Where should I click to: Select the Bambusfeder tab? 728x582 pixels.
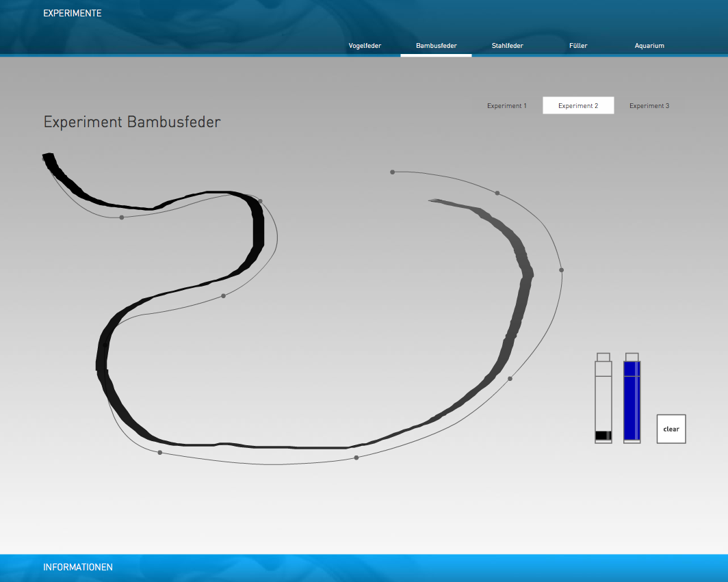point(436,46)
